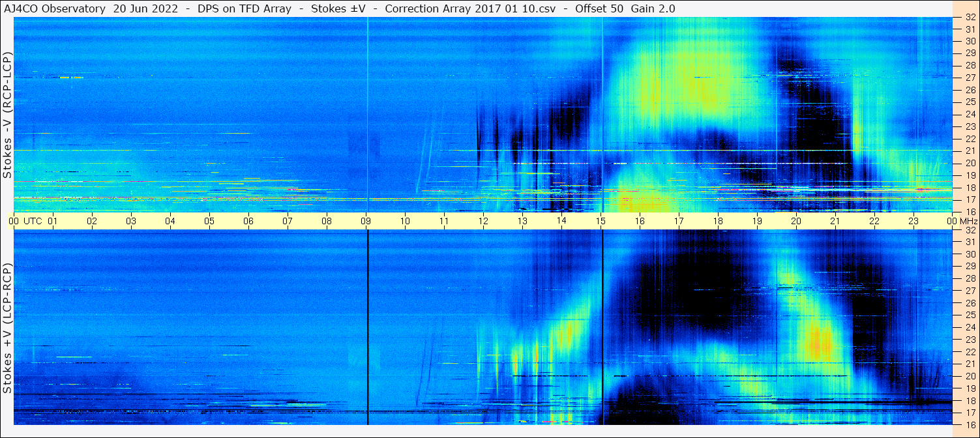This screenshot has width=980, height=438.
Task: Select the 15 hour time marker
Action: pyautogui.click(x=601, y=221)
